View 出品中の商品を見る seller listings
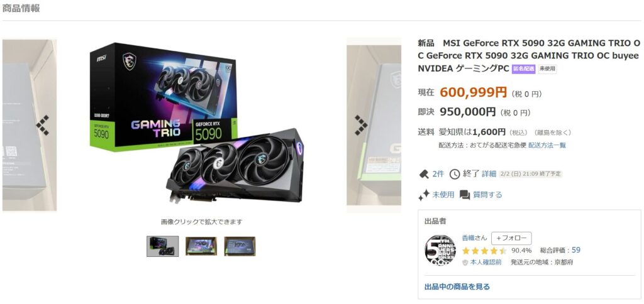The height and width of the screenshot is (304, 644). pos(457,287)
